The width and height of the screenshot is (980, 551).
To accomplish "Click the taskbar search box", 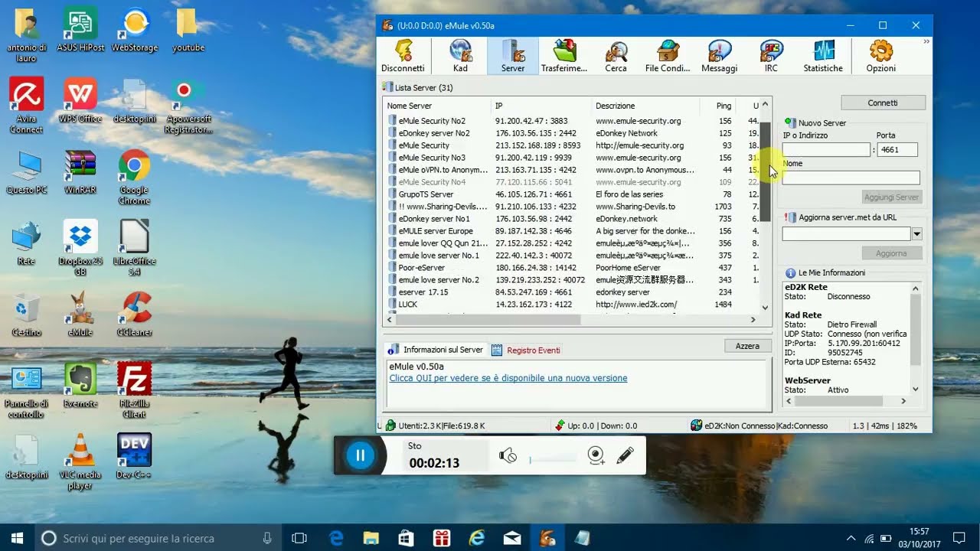I will point(158,537).
